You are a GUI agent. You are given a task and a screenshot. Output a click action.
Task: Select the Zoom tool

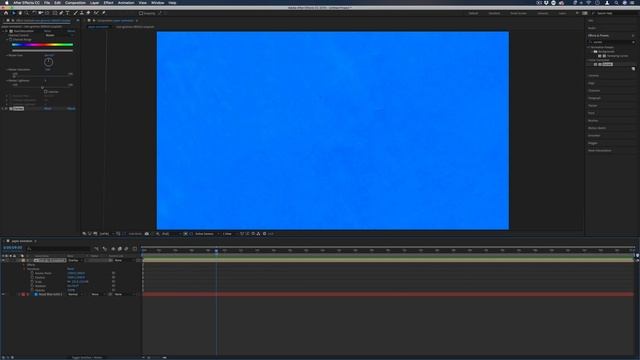click(x=27, y=13)
